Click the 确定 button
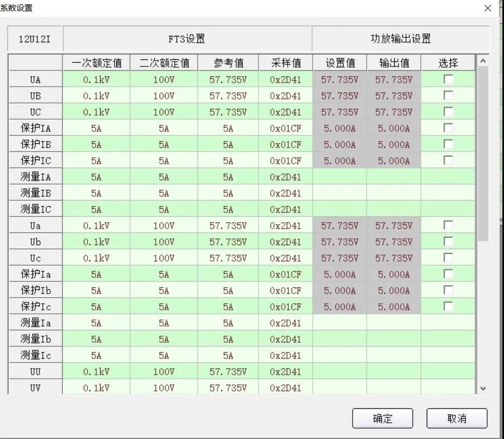504x439 pixels. (382, 418)
